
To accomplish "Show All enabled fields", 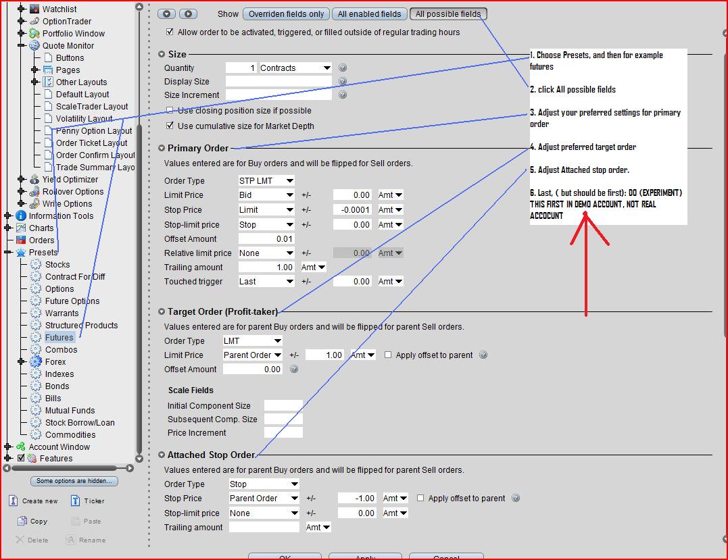I will pos(369,14).
